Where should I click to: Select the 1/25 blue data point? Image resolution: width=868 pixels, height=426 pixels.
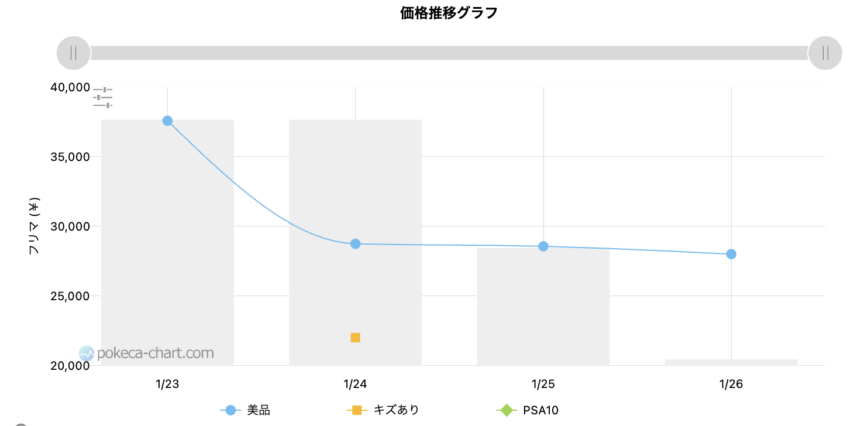543,246
